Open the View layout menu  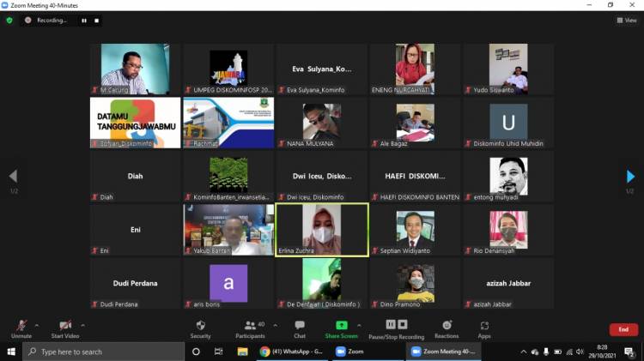626,20
